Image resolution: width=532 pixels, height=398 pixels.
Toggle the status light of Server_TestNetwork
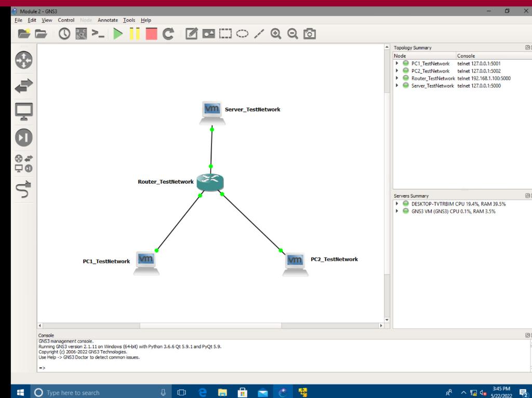pyautogui.click(x=405, y=86)
